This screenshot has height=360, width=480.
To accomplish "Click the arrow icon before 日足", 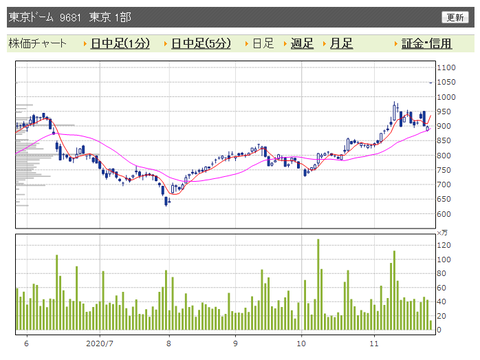I will point(247,44).
